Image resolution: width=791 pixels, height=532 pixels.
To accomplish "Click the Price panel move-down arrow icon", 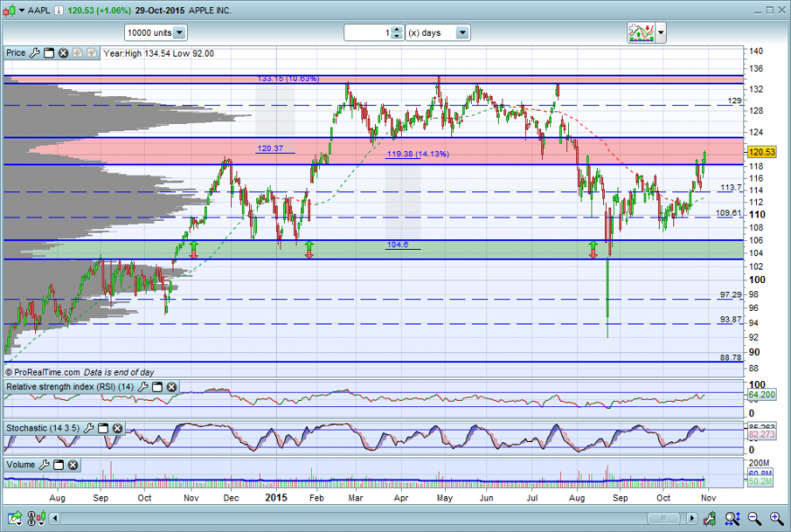I will coord(77,53).
